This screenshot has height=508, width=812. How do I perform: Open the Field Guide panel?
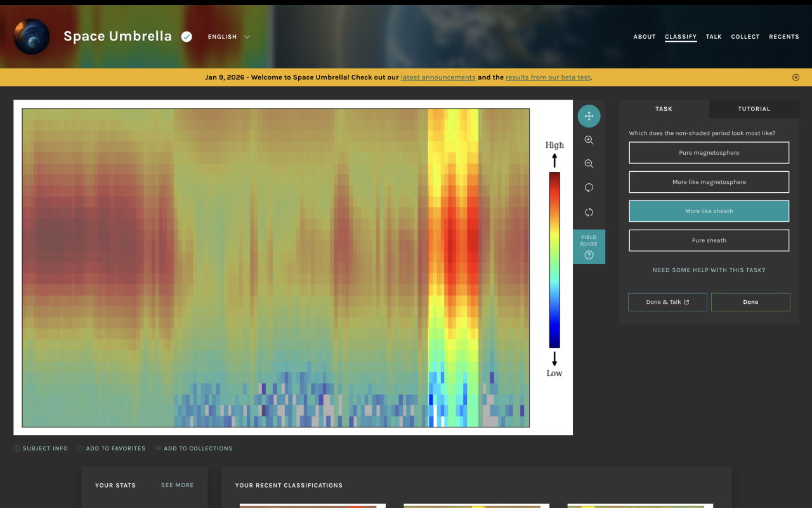589,247
